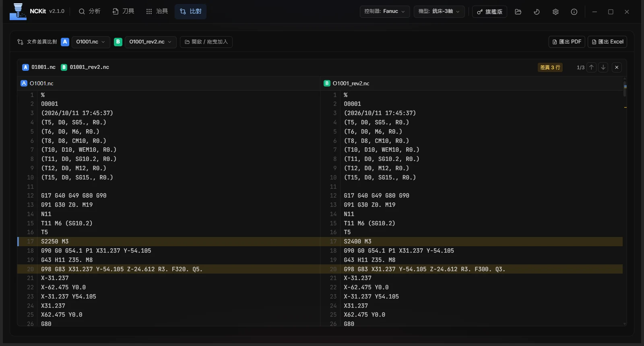Click the 文件差異比對 label
Image resolution: width=644 pixels, height=346 pixels.
click(42, 42)
